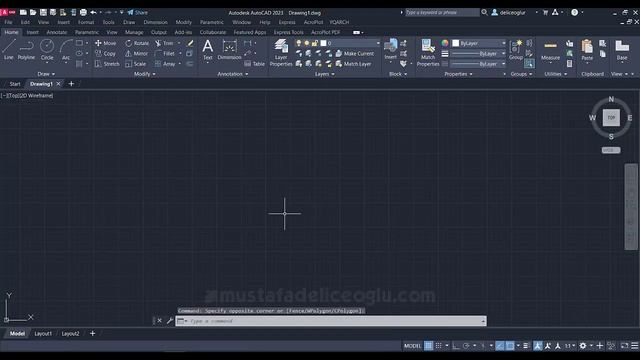Insert a Table from Annotation panel
The image size is (640, 360).
click(255, 64)
